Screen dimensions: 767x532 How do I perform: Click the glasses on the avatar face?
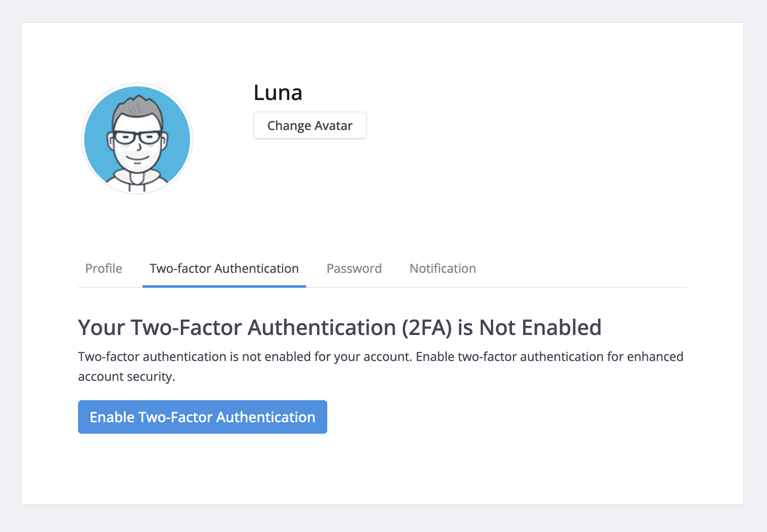[x=137, y=137]
